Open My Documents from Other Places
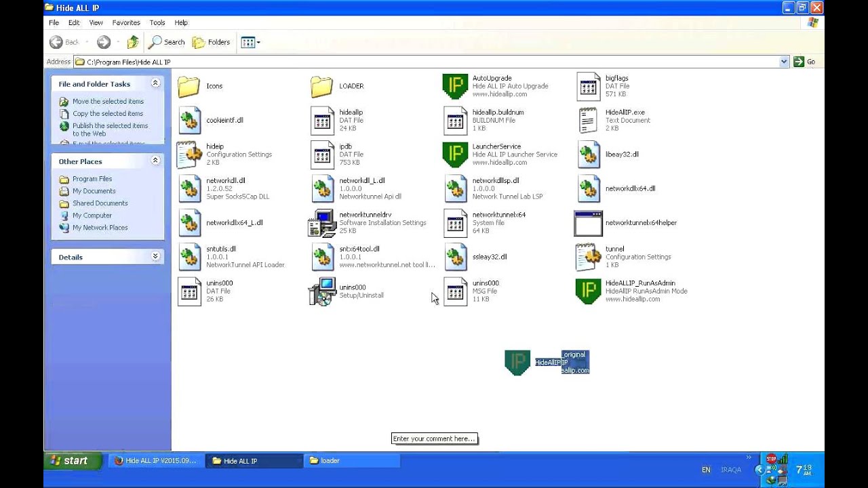Viewport: 868px width, 488px height. point(94,191)
